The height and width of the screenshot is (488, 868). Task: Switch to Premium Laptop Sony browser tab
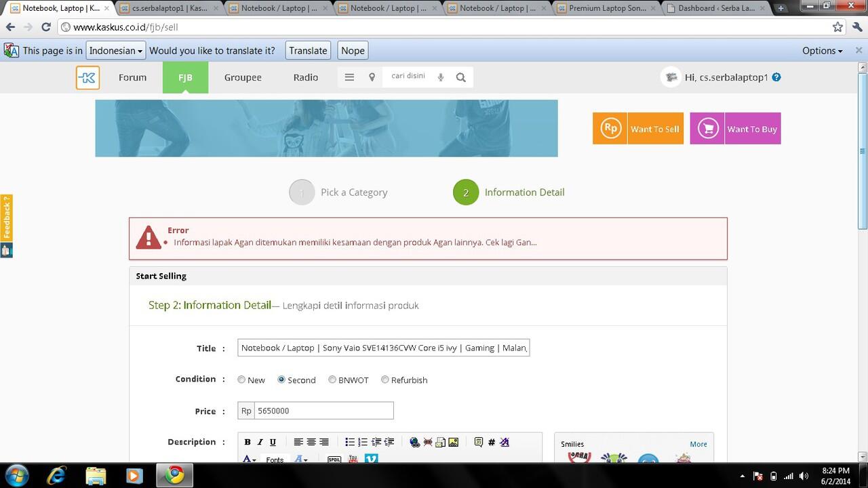[607, 8]
